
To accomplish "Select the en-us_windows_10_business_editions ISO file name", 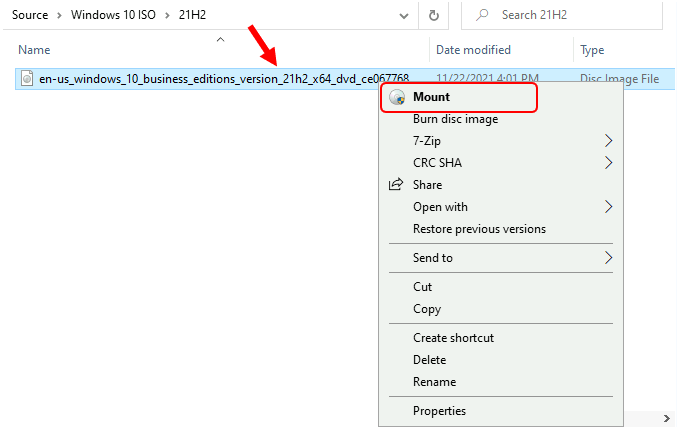I will tap(224, 79).
